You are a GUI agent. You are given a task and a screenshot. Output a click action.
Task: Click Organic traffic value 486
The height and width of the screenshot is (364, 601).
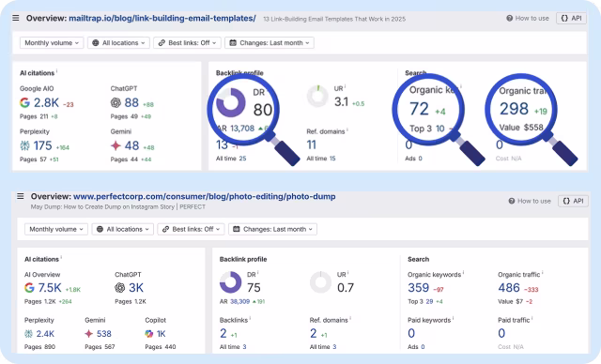point(509,287)
